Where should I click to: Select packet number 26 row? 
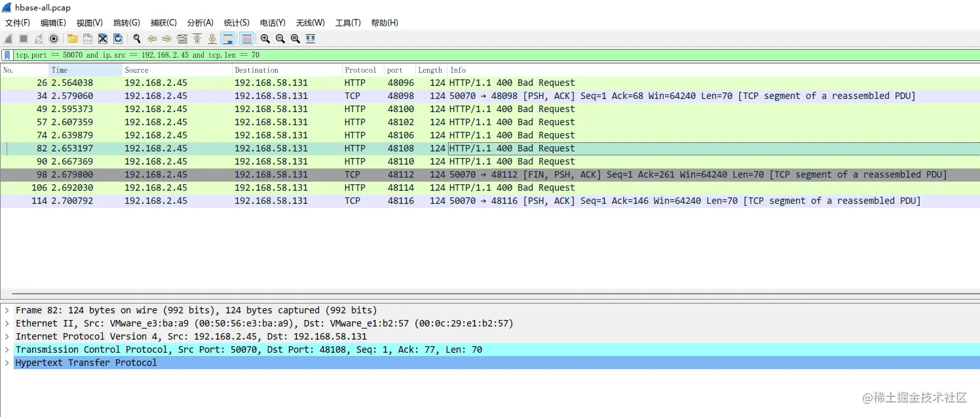(x=490, y=83)
